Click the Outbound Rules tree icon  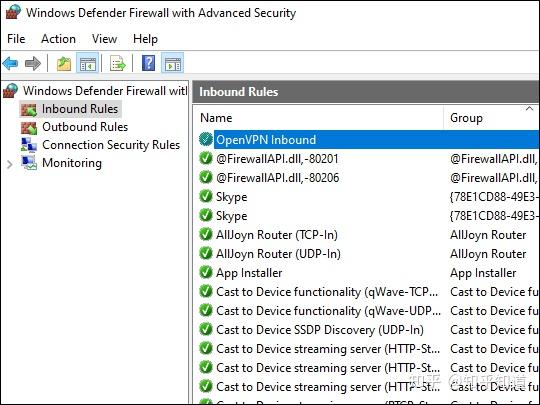(x=29, y=128)
